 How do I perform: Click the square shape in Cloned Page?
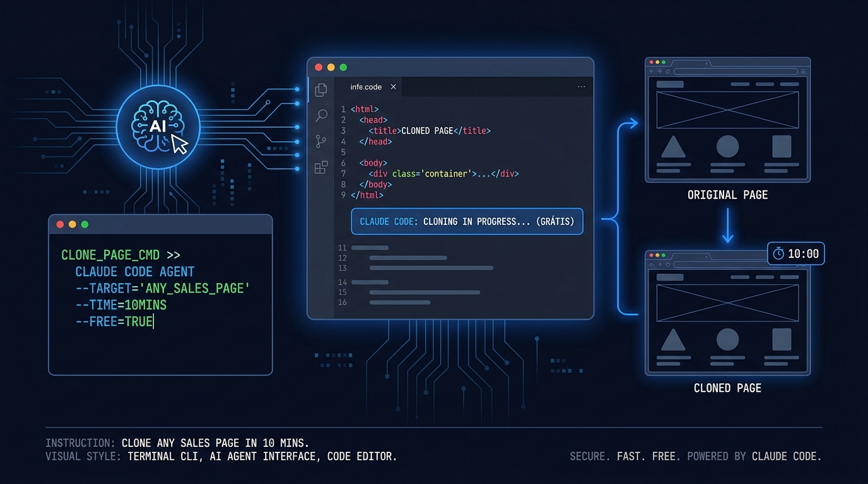(x=782, y=339)
